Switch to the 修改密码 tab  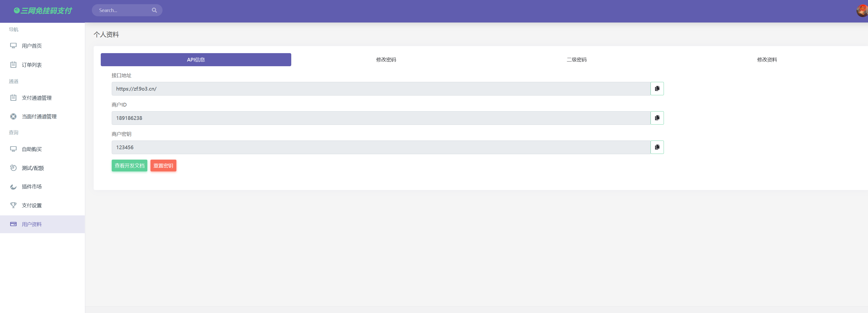point(386,60)
